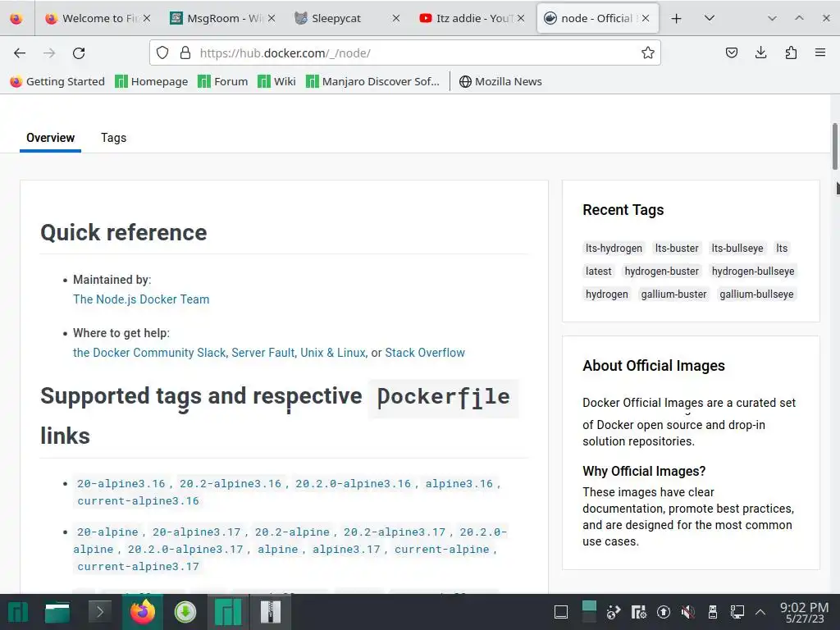Open Manjaro Discover Software bookmark
This screenshot has height=630, width=840.
coord(373,81)
